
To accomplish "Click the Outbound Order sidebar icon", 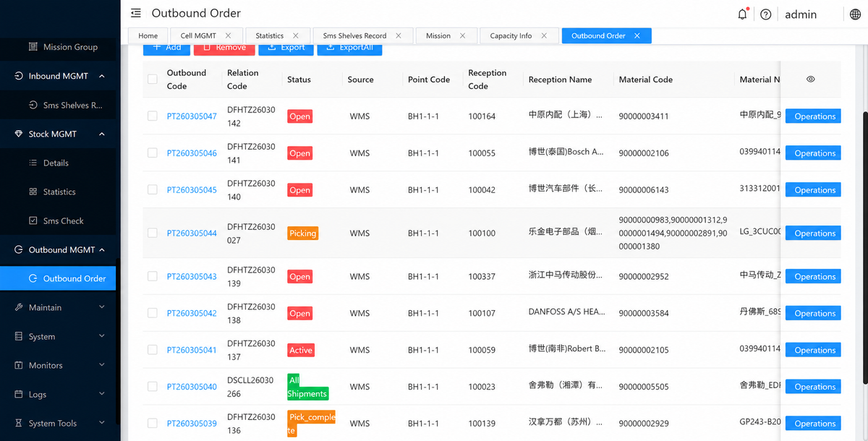I will [33, 278].
